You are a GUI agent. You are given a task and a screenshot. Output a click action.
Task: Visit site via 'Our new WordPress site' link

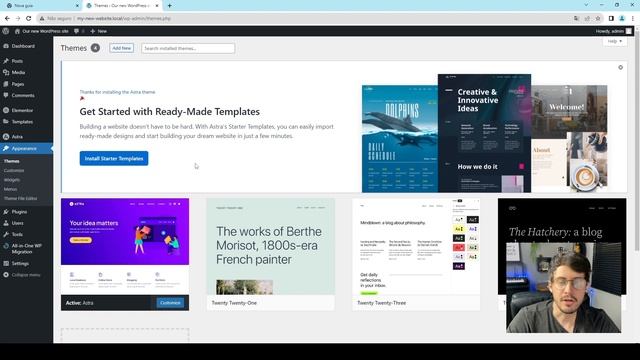click(42, 31)
